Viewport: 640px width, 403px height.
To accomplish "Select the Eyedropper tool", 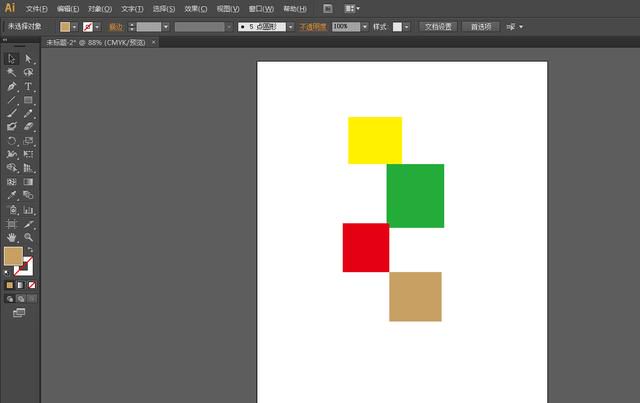I will (11, 195).
